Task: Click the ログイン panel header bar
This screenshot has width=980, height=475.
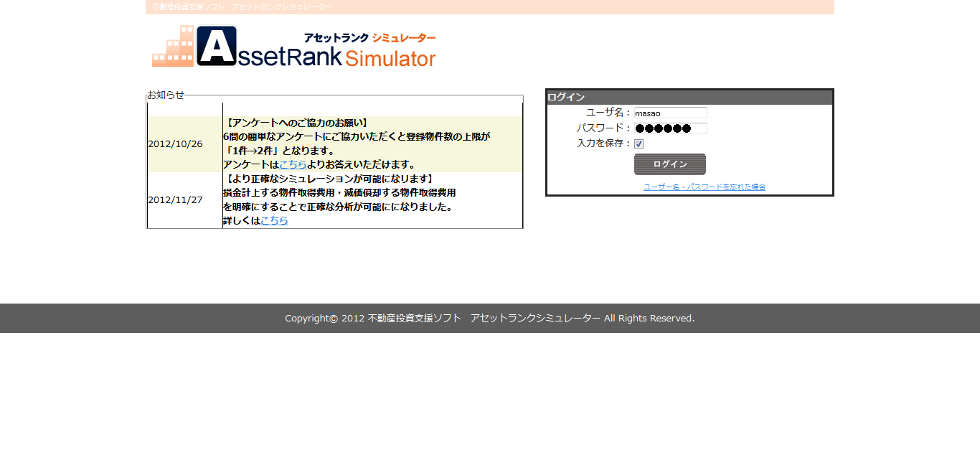Action: pos(689,98)
